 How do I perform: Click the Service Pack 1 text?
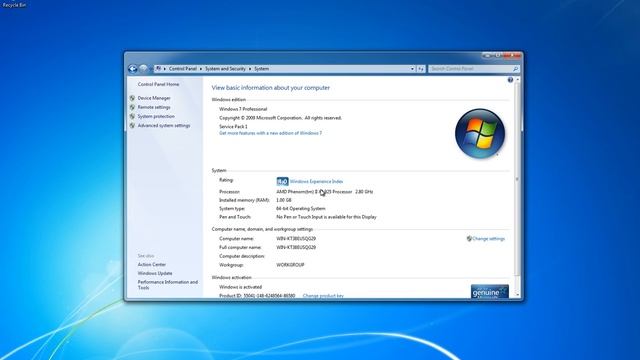pyautogui.click(x=233, y=127)
